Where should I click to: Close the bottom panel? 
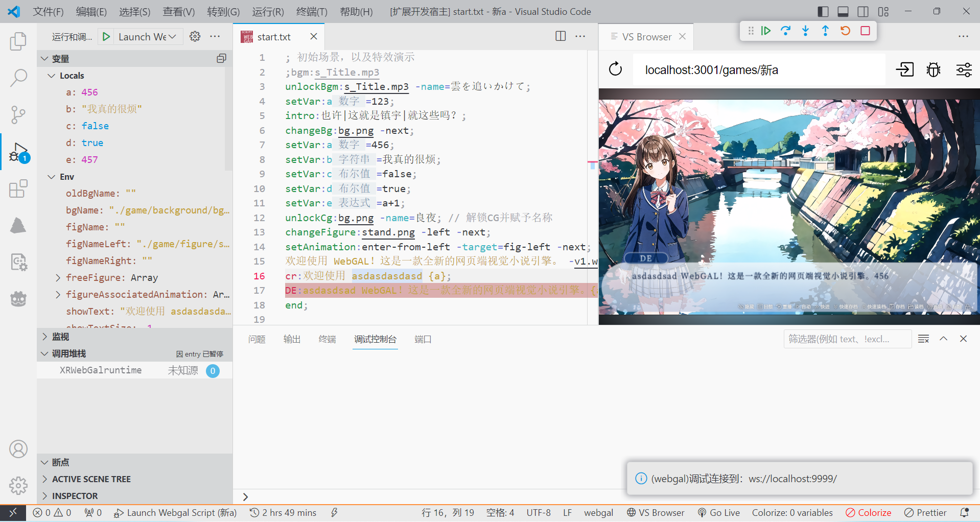coord(963,339)
